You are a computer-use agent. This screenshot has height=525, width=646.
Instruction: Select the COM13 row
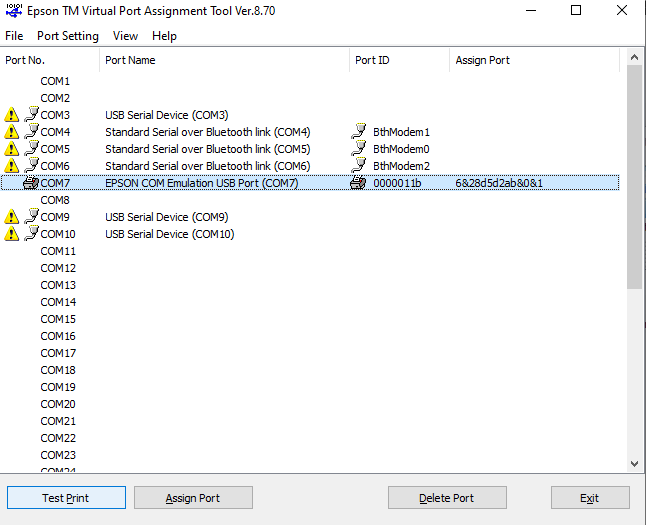click(310, 285)
